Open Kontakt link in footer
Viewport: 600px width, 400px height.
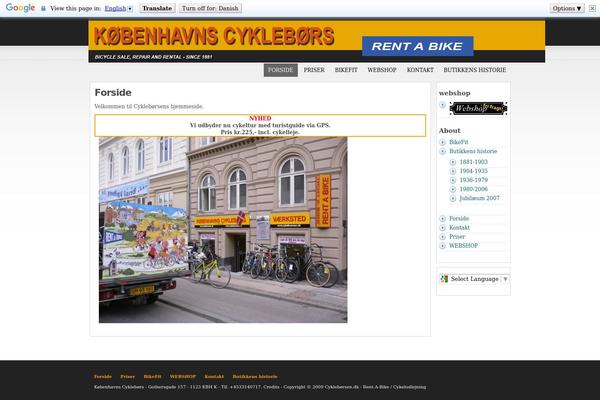click(x=214, y=377)
